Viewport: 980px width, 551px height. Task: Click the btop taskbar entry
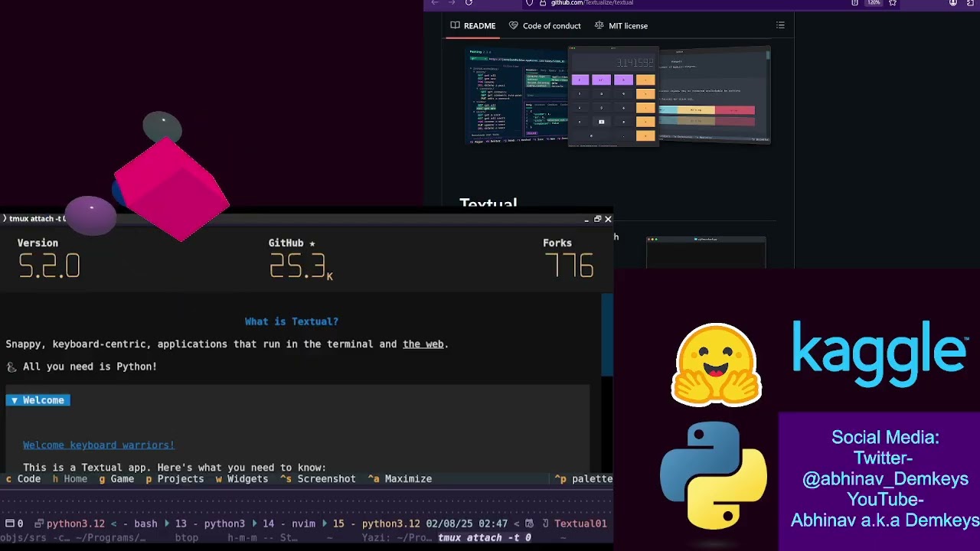click(187, 538)
